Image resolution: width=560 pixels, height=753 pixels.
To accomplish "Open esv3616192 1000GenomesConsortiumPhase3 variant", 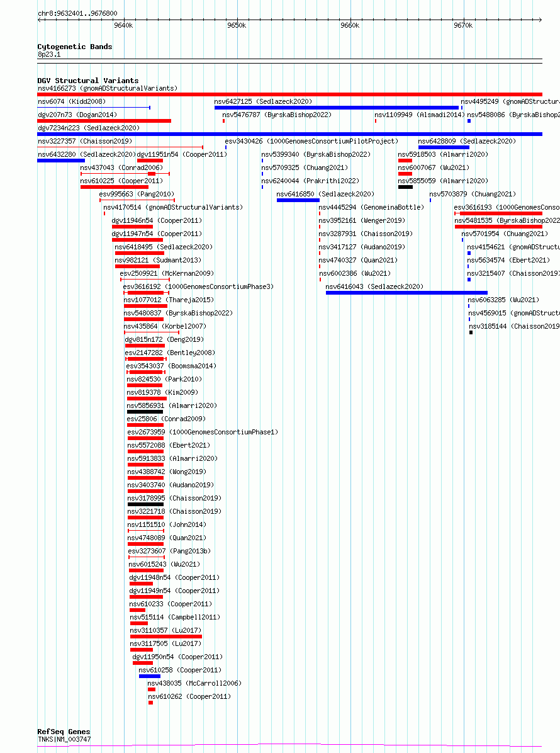I will (198, 286).
